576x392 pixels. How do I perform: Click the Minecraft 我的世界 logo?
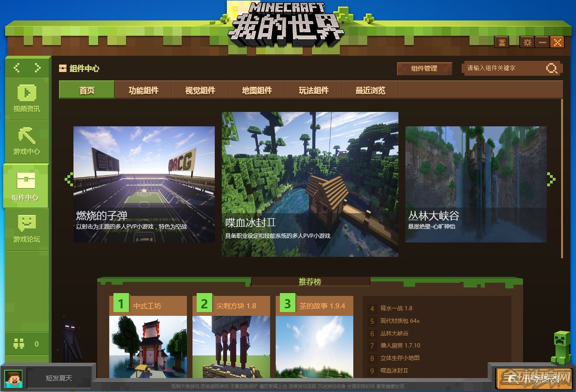(287, 25)
